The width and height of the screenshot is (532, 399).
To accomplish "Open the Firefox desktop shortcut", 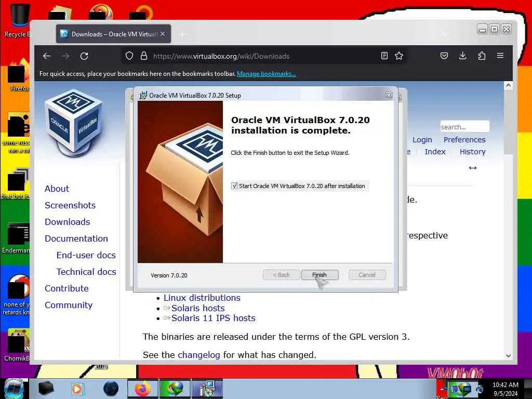I will 18,75.
